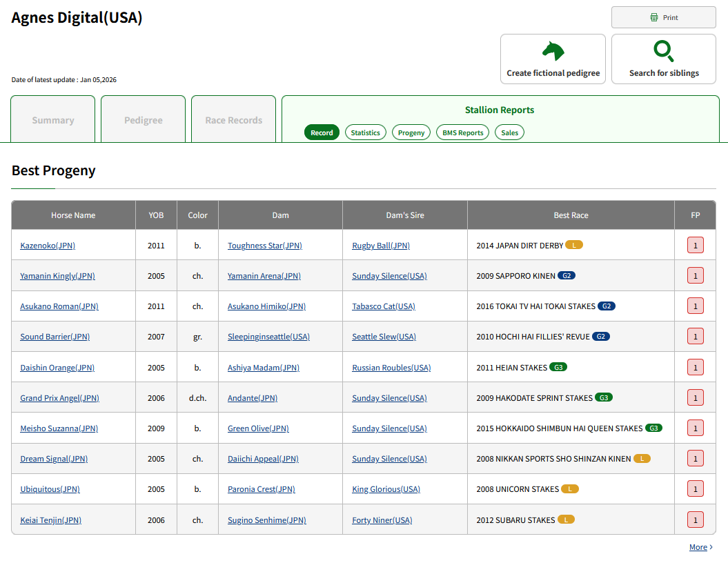728x563 pixels.
Task: Open Ubiquitous(JPN) horse page
Action: point(50,488)
